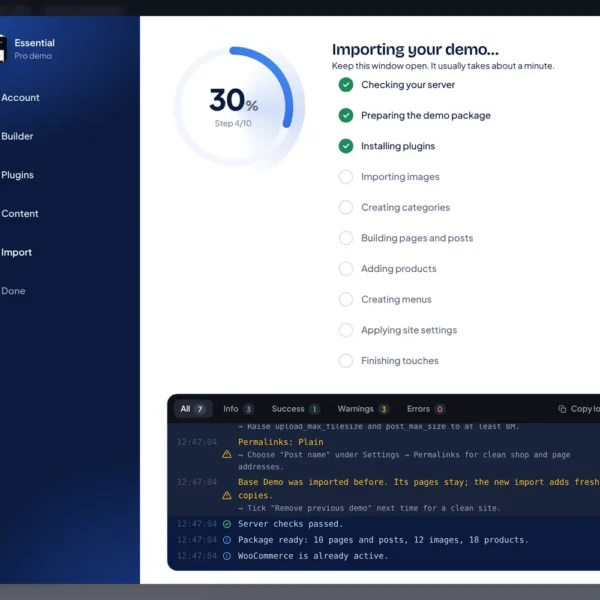Viewport: 600px width, 600px height.
Task: Click the Copy log button
Action: click(579, 409)
